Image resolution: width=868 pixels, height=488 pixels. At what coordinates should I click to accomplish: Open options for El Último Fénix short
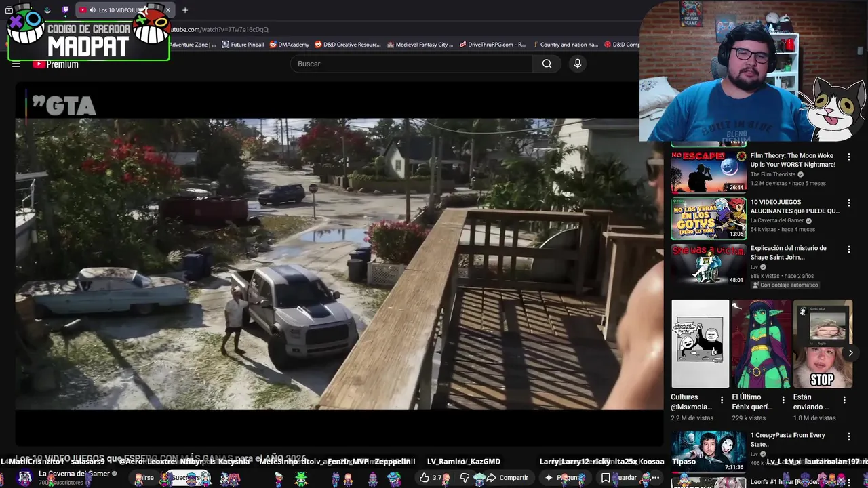(783, 400)
